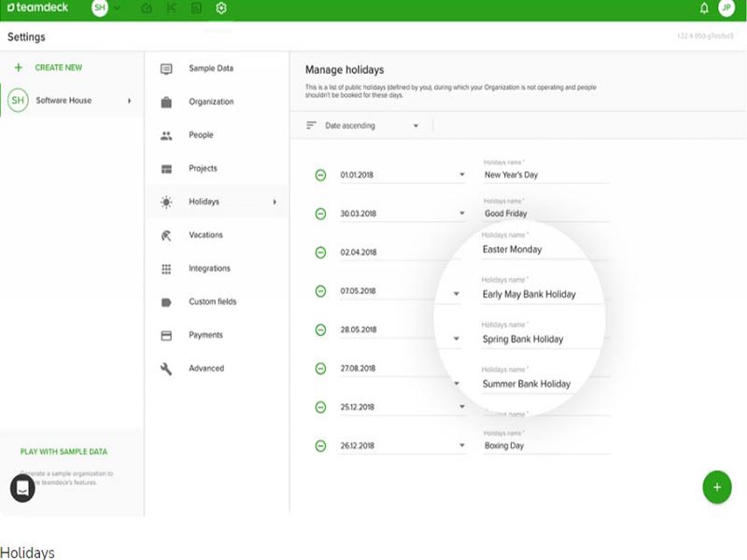
Task: Click PLAY WITH SAMPLE DATA link
Action: point(63,452)
